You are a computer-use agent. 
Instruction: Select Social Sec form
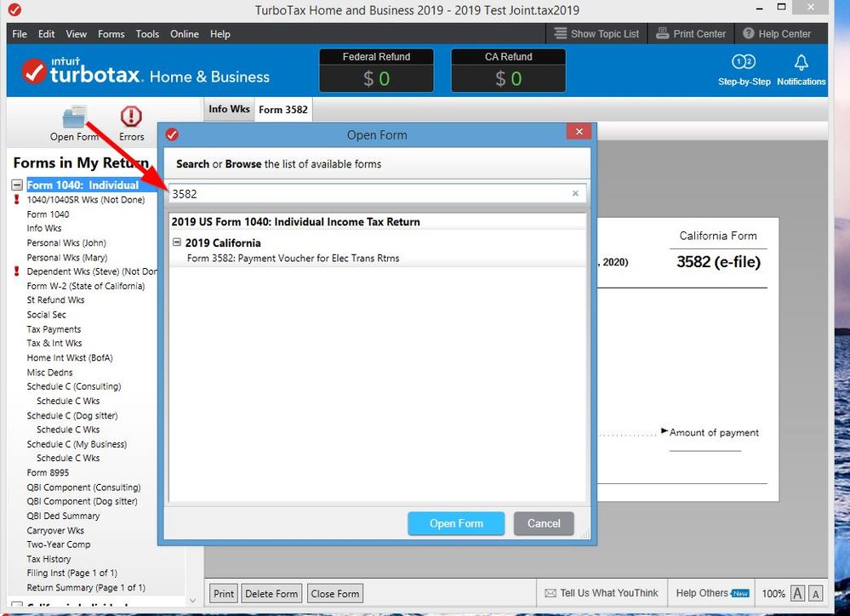point(46,315)
